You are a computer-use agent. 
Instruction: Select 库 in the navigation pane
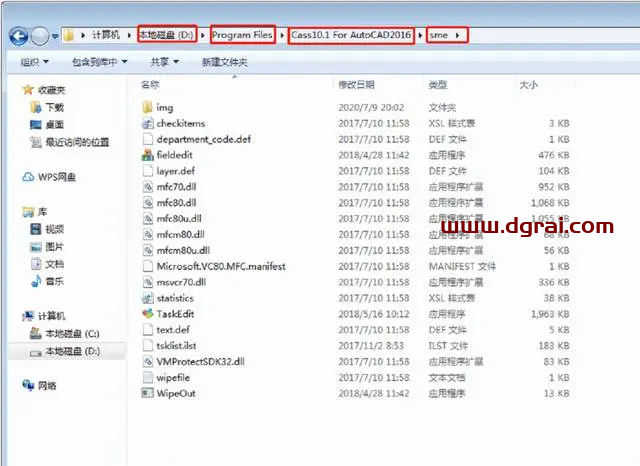click(x=42, y=212)
